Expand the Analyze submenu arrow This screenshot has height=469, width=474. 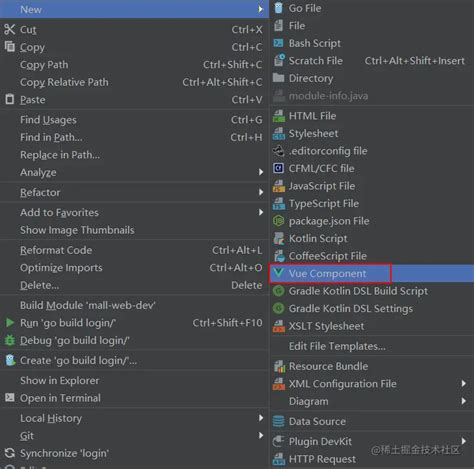pos(261,172)
